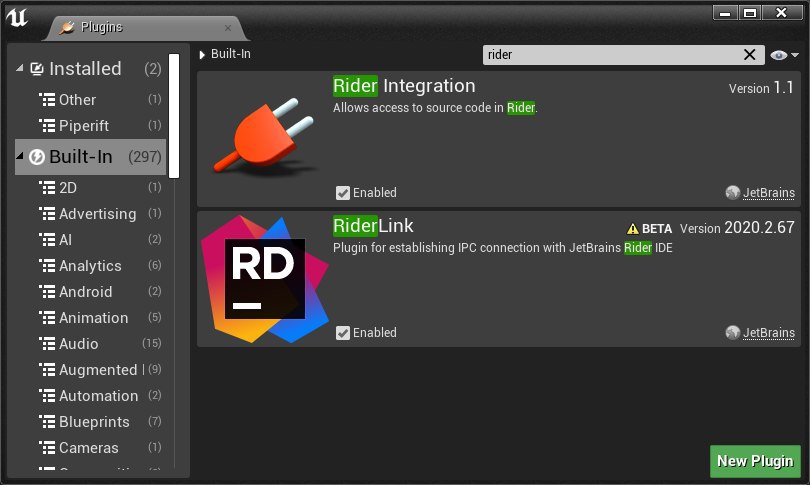Open JetBrains link for Rider Integration
Image resolution: width=810 pixels, height=485 pixels.
[769, 193]
